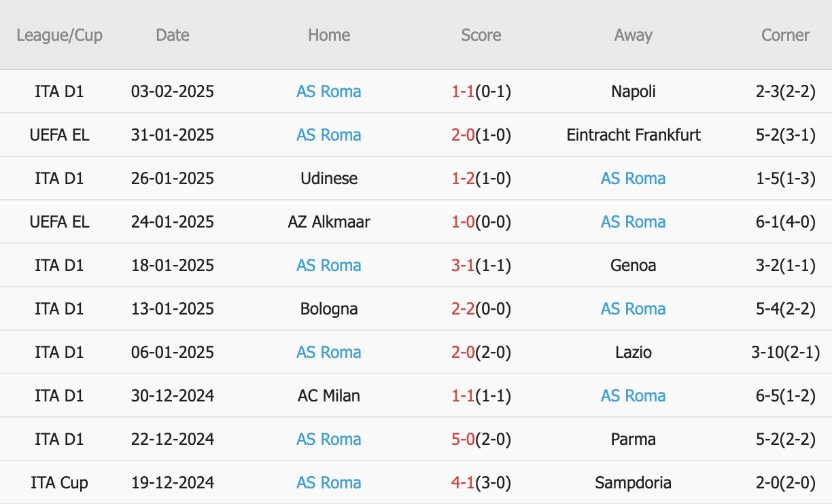The image size is (832, 504).
Task: Select the AZ Alkmaar home team
Action: pyautogui.click(x=329, y=222)
